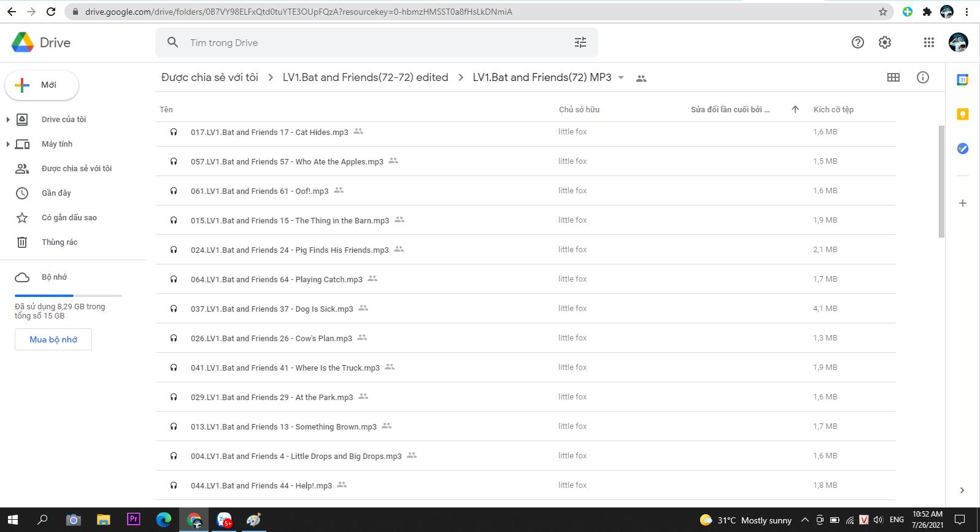
Task: Click the Mua bộ nhớ button
Action: click(53, 339)
